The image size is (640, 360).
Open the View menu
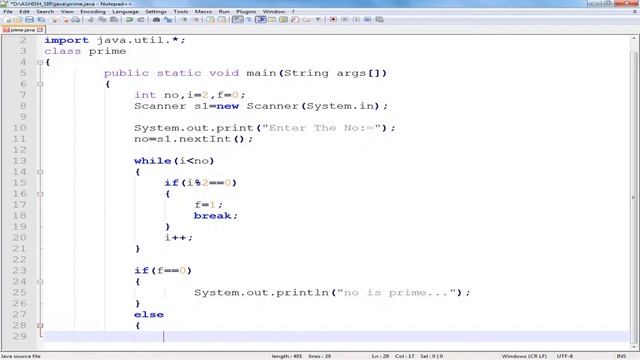tap(67, 11)
